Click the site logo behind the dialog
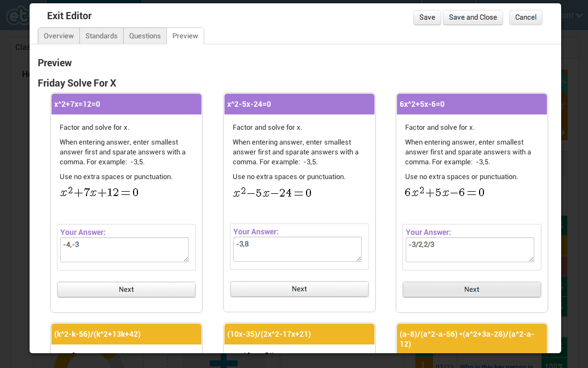 coord(18,16)
